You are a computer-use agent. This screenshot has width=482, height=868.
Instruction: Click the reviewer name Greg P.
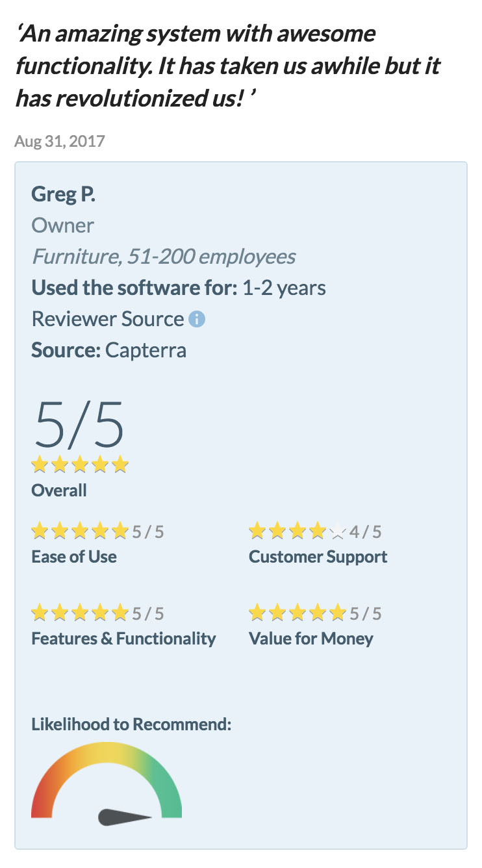pyautogui.click(x=63, y=194)
